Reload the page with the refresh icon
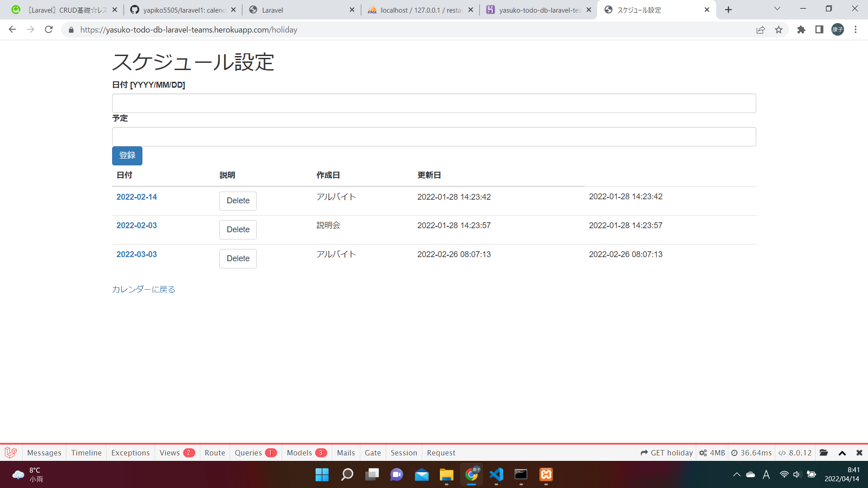 (49, 29)
